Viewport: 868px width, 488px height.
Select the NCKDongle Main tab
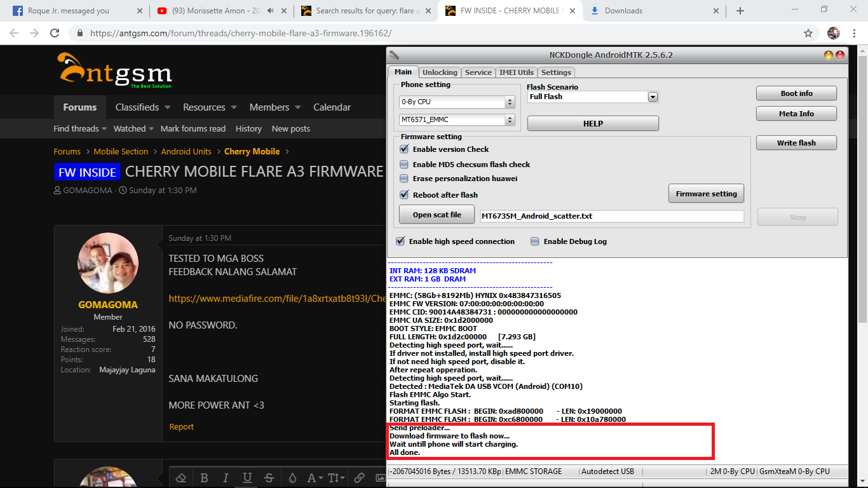click(403, 72)
